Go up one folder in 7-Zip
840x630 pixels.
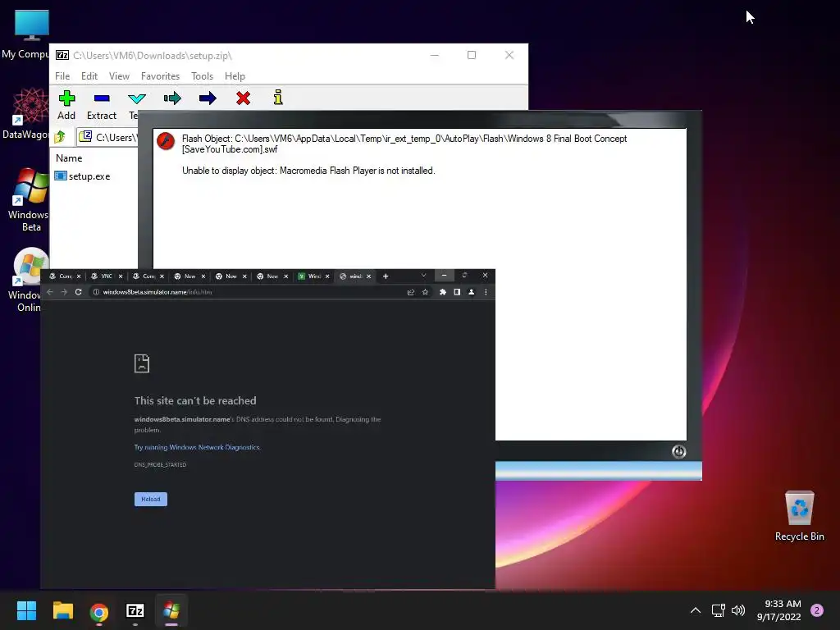60,137
